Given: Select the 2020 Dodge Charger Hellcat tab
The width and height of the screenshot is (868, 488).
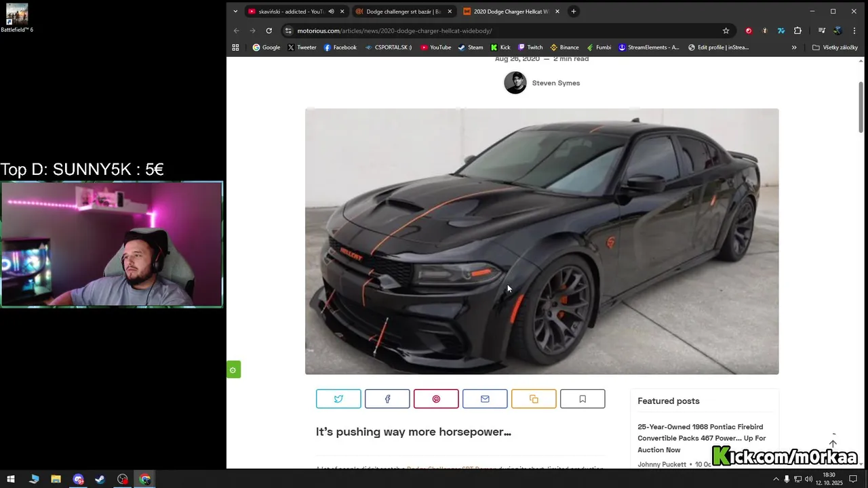Looking at the screenshot, I should coord(511,12).
